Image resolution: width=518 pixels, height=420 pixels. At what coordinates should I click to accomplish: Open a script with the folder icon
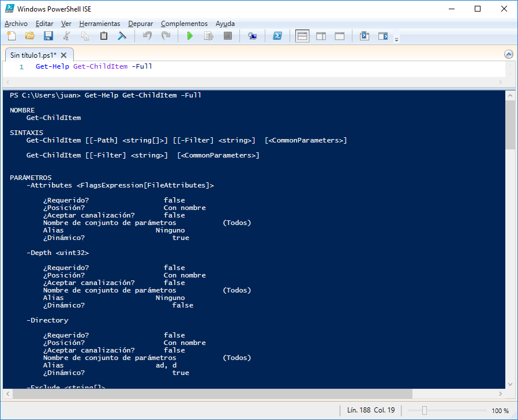[x=30, y=36]
